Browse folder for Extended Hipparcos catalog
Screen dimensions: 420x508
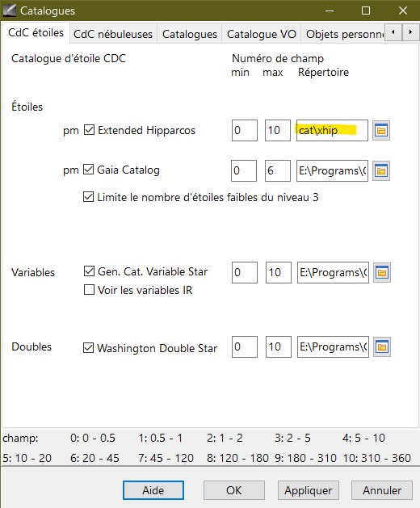pos(381,131)
